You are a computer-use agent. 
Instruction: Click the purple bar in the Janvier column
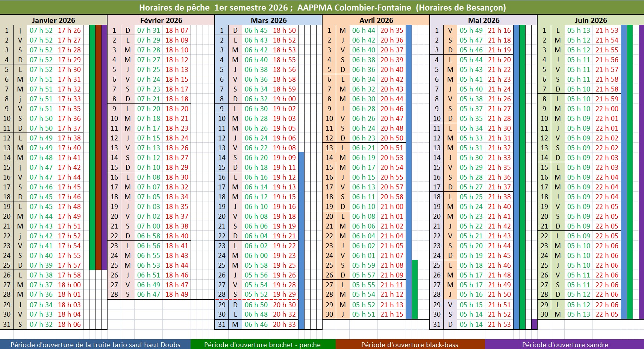104,147
